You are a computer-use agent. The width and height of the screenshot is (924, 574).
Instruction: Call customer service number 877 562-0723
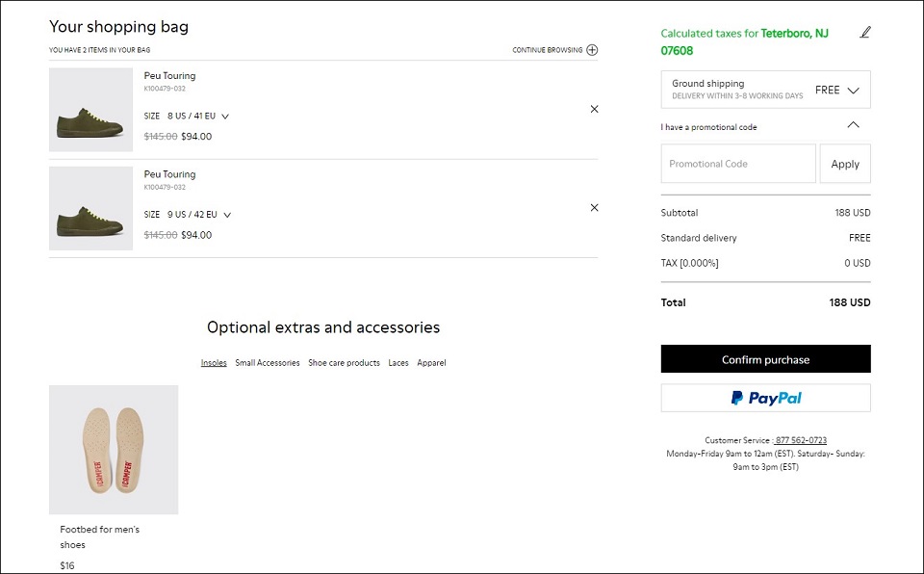801,440
